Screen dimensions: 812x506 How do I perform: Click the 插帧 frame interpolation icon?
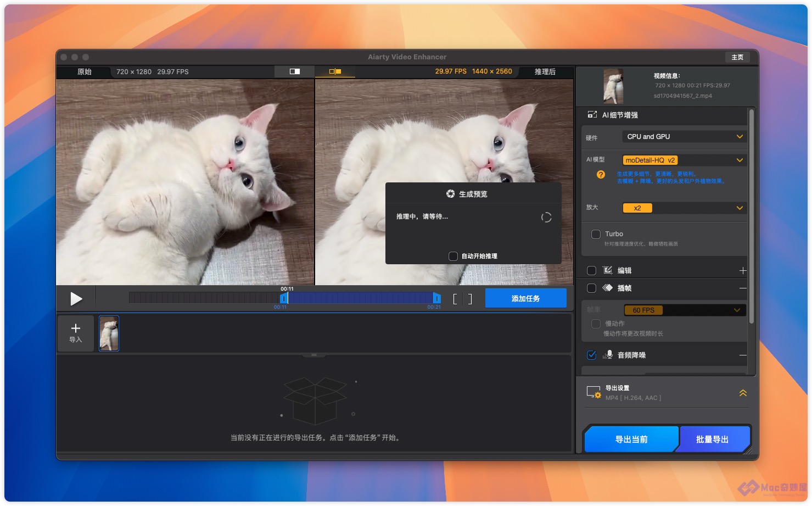pos(607,288)
